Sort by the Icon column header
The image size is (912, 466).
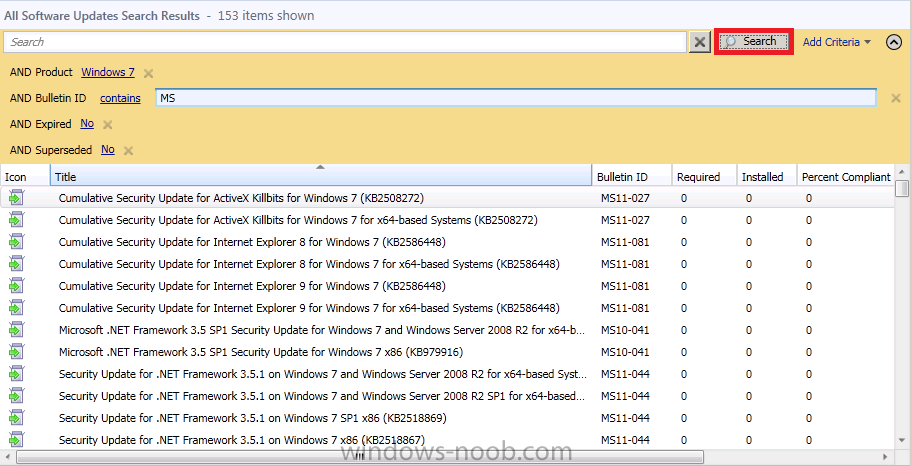(x=25, y=177)
